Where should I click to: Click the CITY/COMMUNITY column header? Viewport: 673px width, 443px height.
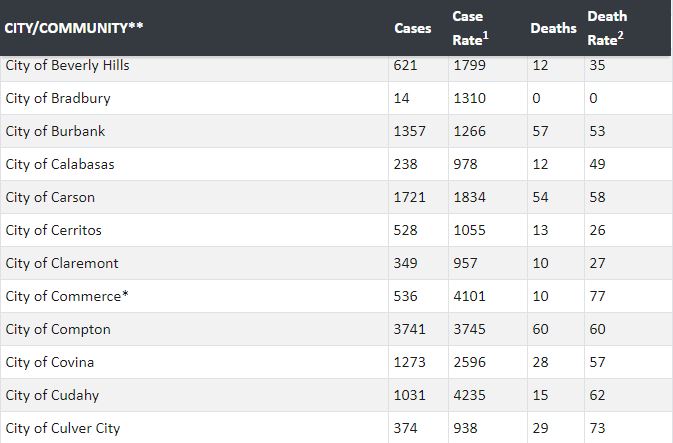coord(75,27)
